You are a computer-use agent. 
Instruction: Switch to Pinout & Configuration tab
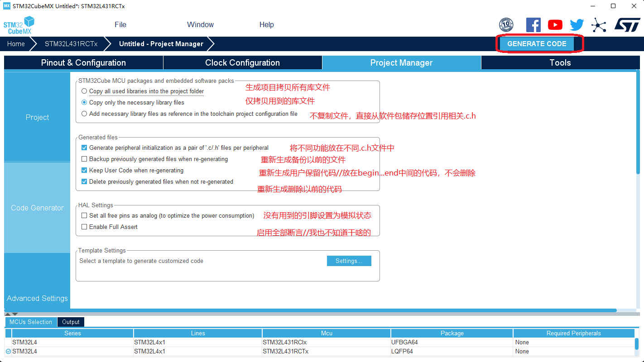tap(83, 62)
